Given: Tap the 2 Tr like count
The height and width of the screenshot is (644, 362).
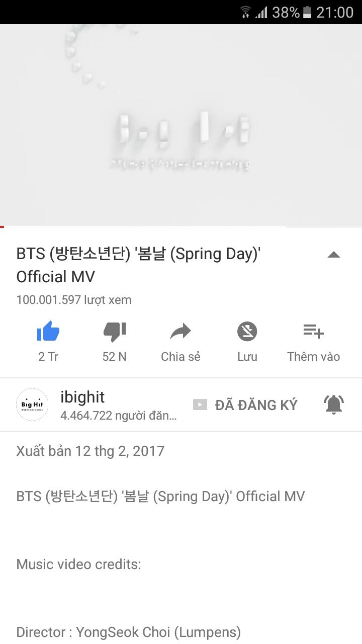Looking at the screenshot, I should point(48,357).
